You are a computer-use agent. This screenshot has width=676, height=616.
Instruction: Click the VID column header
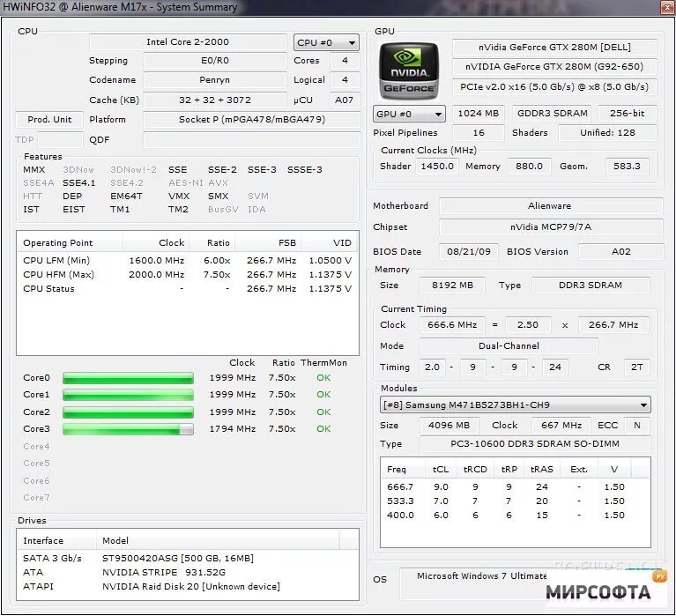(330, 242)
